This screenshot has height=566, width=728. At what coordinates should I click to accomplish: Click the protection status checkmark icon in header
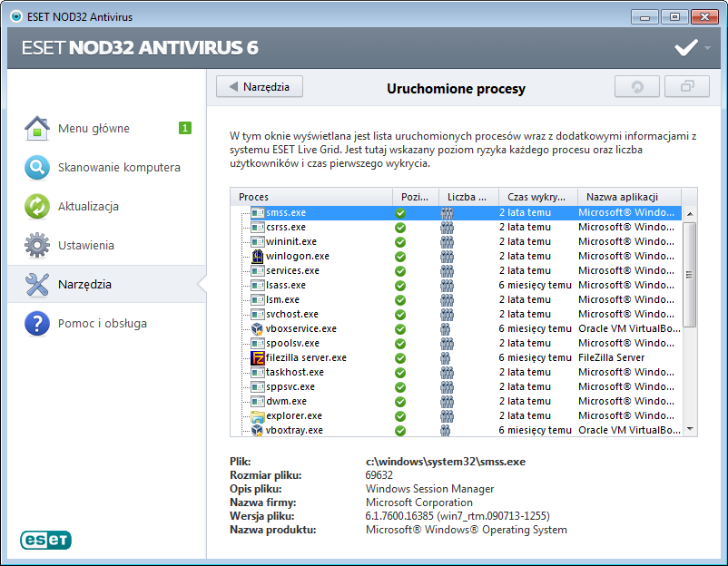(686, 47)
